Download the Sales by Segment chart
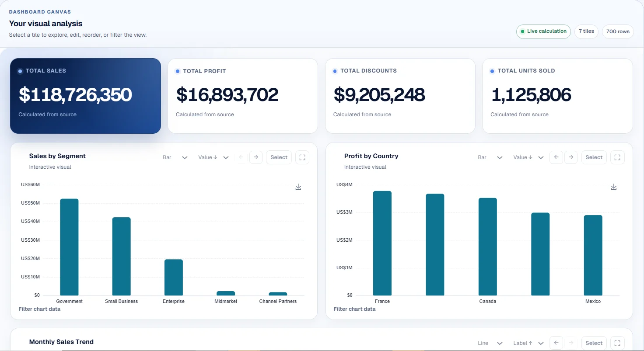 point(298,187)
